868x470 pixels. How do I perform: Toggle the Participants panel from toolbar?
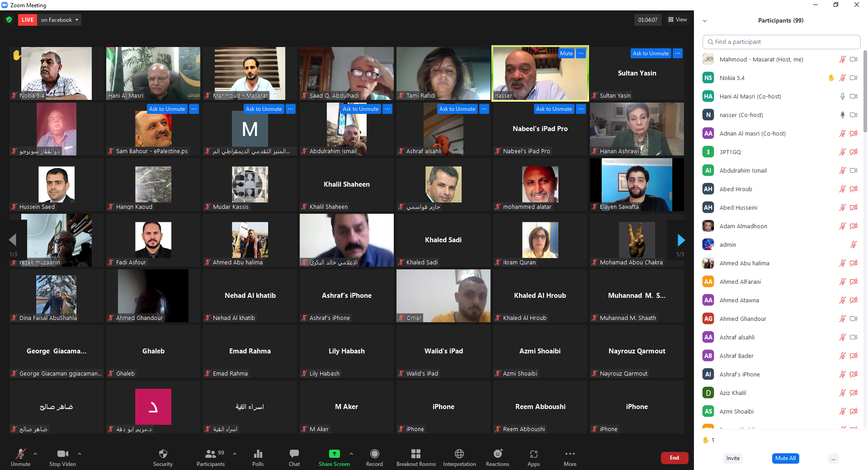click(211, 454)
